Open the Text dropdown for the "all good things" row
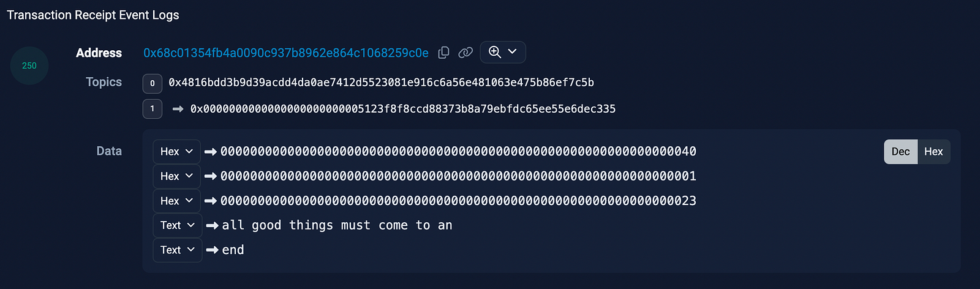 tap(177, 225)
